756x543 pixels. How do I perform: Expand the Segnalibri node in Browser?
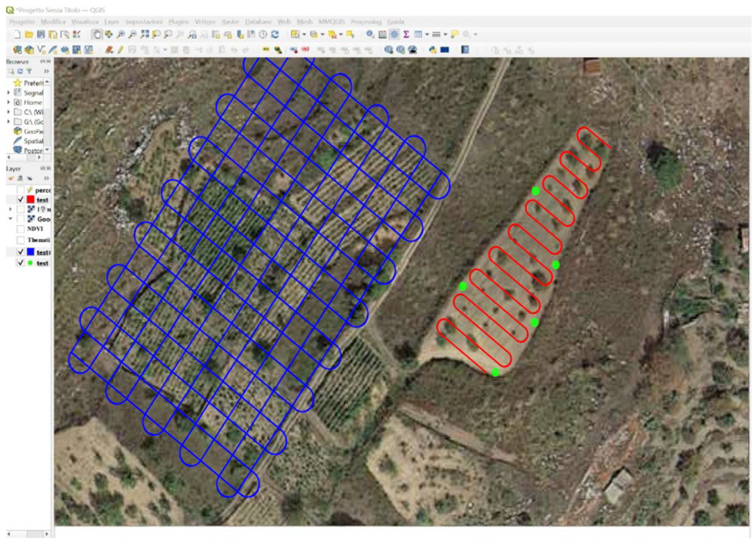pyautogui.click(x=9, y=92)
